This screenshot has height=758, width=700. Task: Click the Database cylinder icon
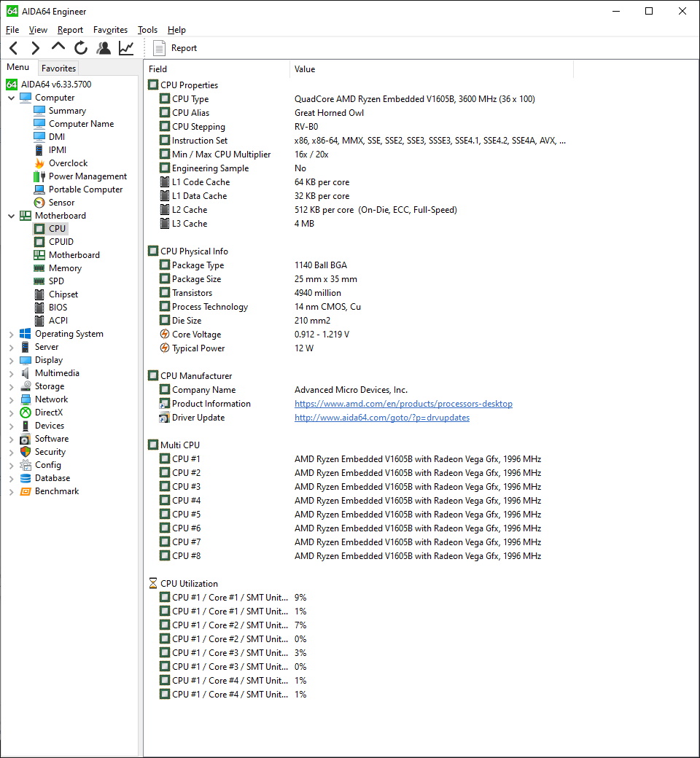25,478
